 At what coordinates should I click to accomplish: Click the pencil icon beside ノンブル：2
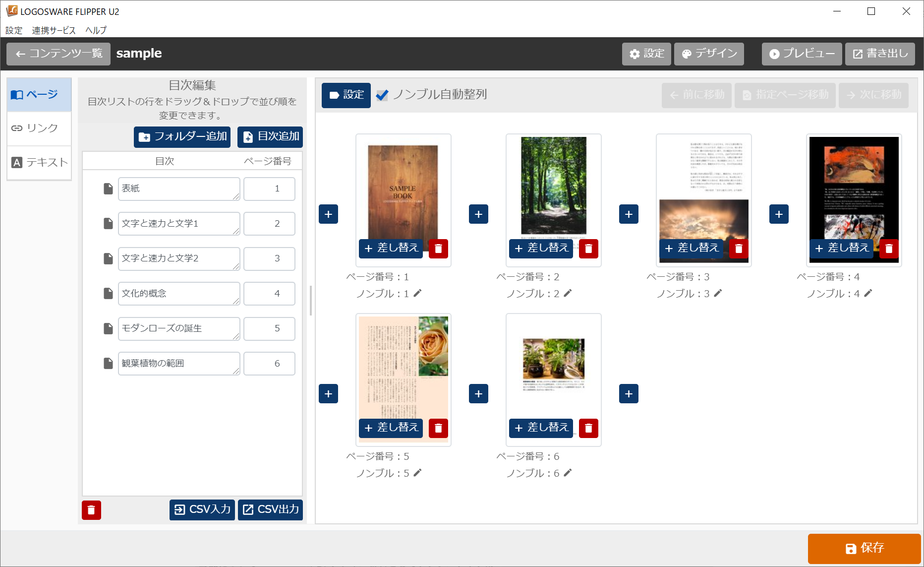click(568, 293)
